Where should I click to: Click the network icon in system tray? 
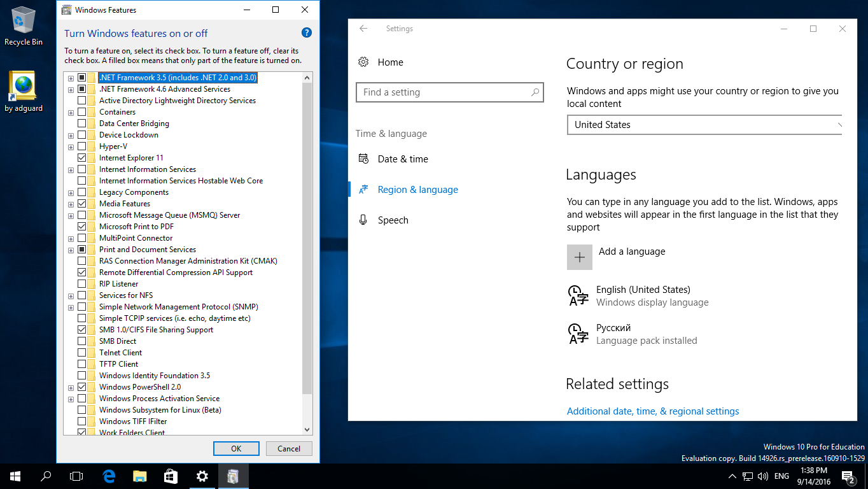[x=748, y=476]
